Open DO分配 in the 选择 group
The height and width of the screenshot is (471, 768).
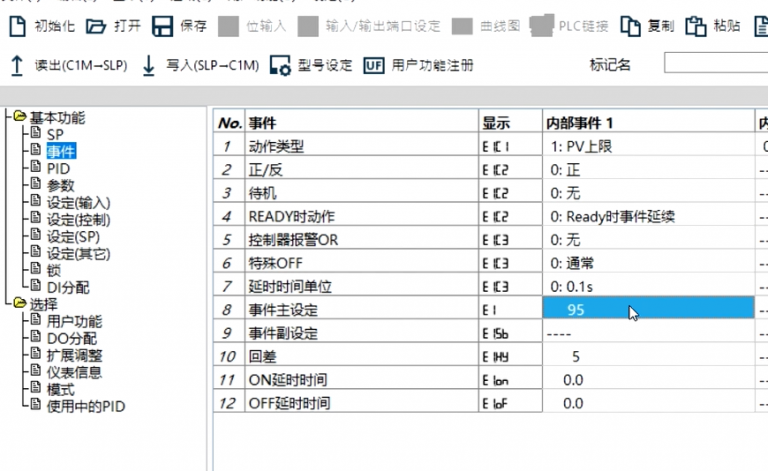tap(73, 338)
